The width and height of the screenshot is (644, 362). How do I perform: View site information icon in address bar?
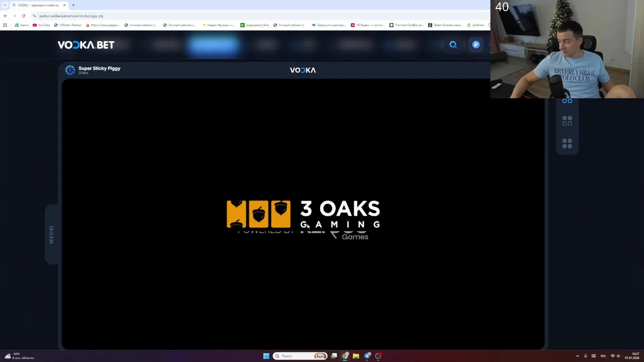pos(34,16)
